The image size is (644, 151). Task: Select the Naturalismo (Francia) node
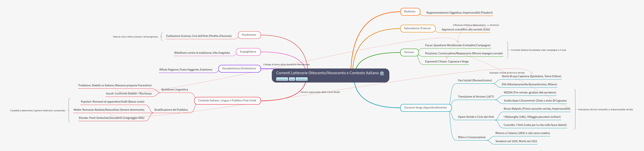pos(417,28)
